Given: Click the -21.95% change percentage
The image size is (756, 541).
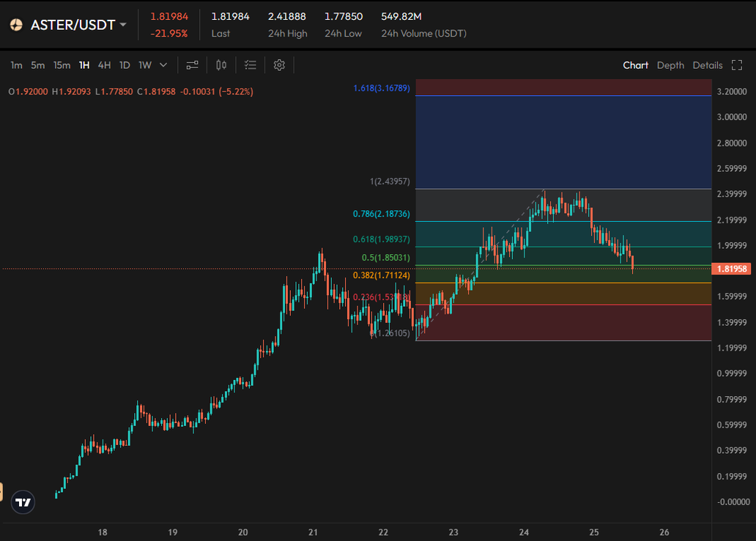Looking at the screenshot, I should point(168,34).
